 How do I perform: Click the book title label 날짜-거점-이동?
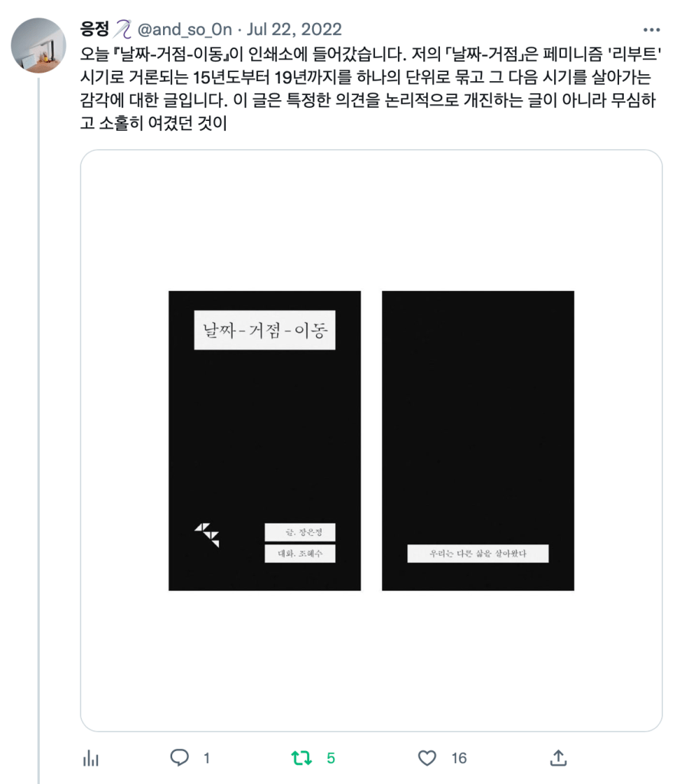click(x=264, y=330)
